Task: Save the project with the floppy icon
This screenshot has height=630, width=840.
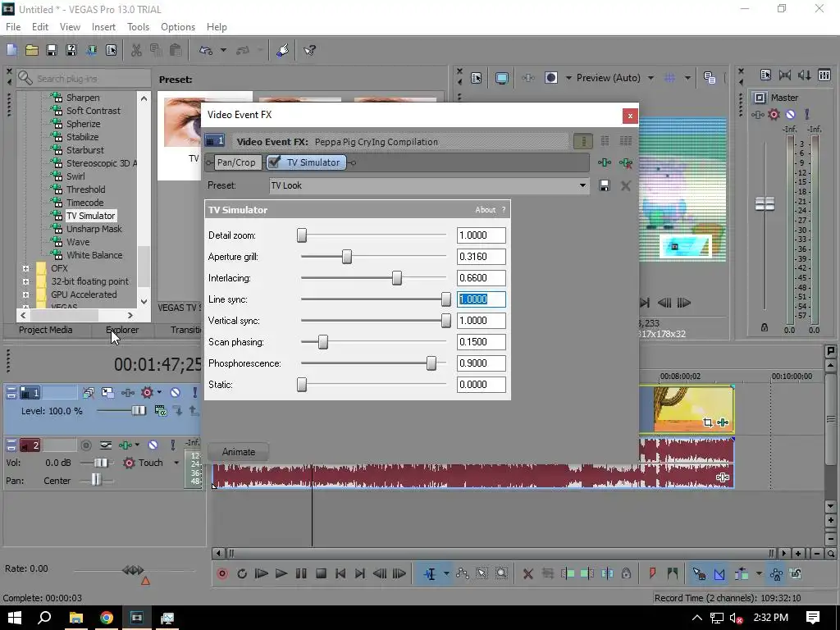Action: tap(52, 50)
